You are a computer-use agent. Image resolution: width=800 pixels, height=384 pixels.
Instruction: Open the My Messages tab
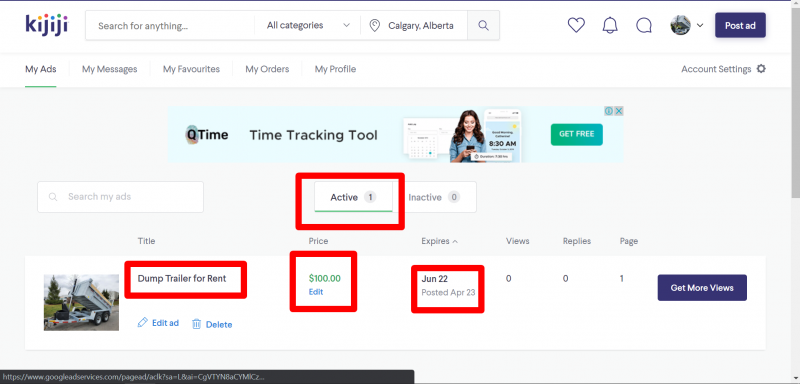(110, 69)
